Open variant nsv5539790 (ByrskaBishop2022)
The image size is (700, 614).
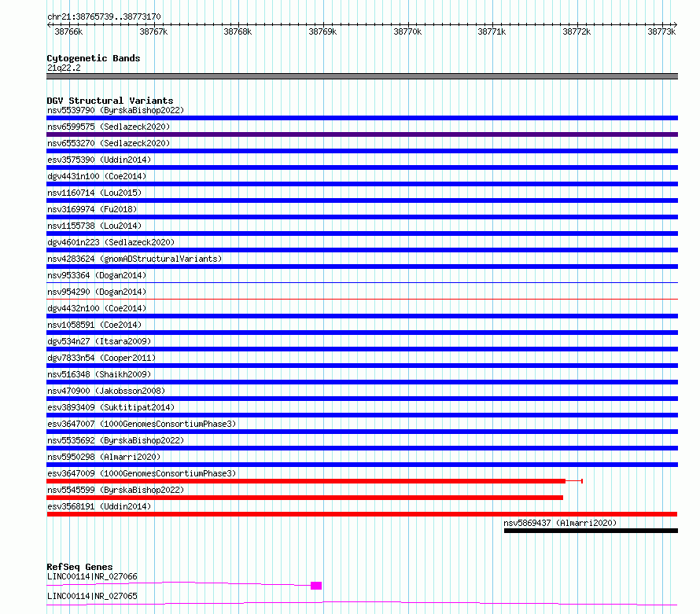(116, 110)
